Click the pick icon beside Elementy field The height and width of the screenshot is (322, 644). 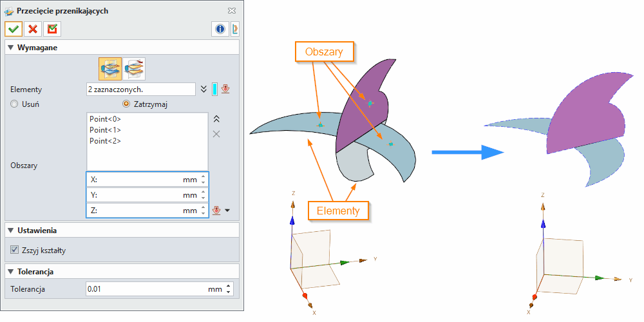225,89
